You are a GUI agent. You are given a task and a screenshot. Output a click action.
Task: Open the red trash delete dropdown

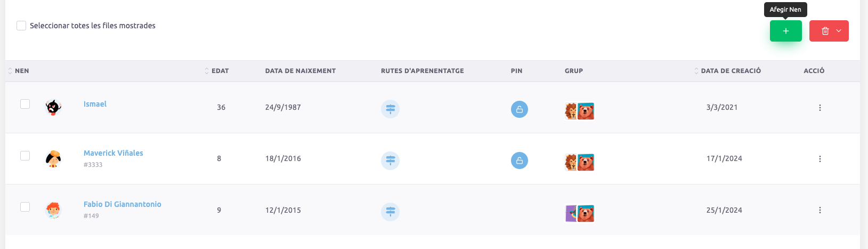pyautogui.click(x=829, y=31)
